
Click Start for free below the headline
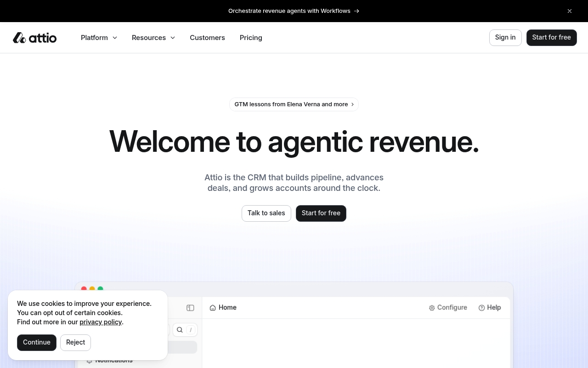[321, 213]
